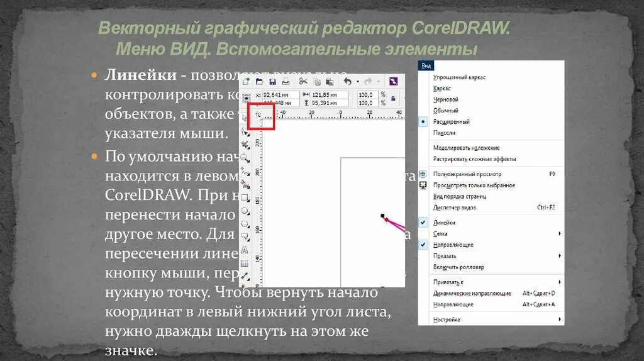Click the Paste clipboard icon

(x=330, y=82)
